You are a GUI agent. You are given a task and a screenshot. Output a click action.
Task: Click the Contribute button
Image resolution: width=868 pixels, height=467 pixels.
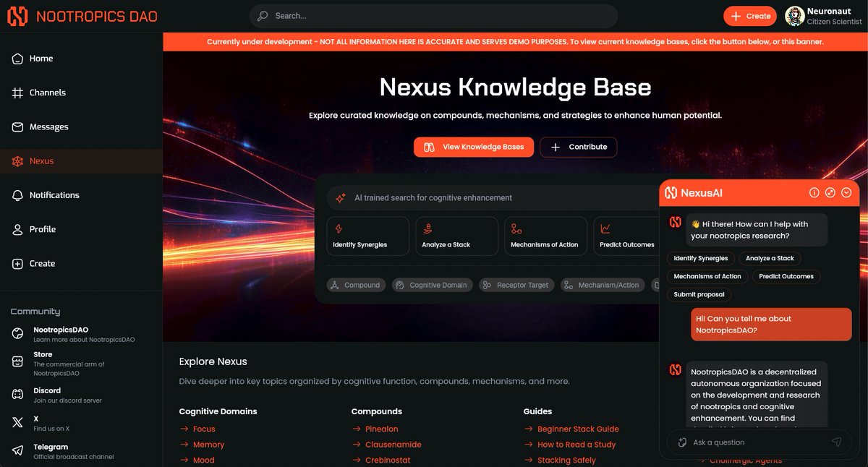(x=578, y=147)
